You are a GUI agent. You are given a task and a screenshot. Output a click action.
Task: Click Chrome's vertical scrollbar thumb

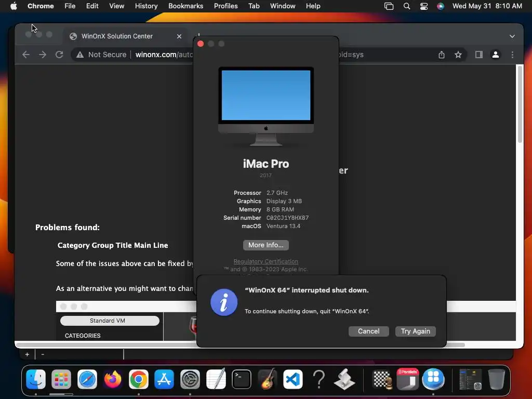(520, 104)
